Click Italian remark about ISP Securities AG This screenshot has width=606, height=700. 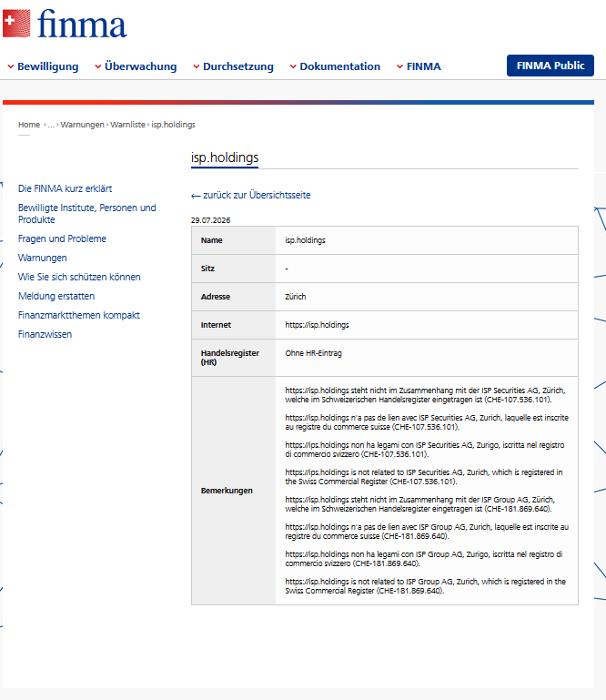pos(425,450)
